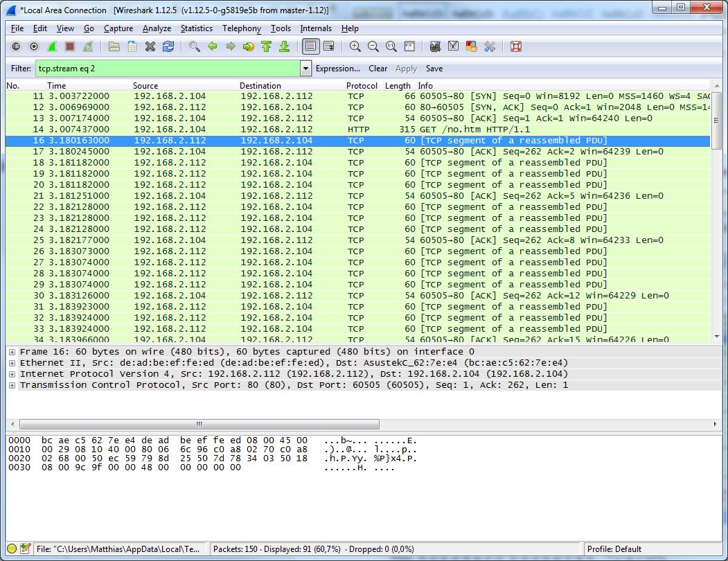Image resolution: width=728 pixels, height=561 pixels.
Task: Click the packet details horizontal scrollbar
Action: coord(199,424)
